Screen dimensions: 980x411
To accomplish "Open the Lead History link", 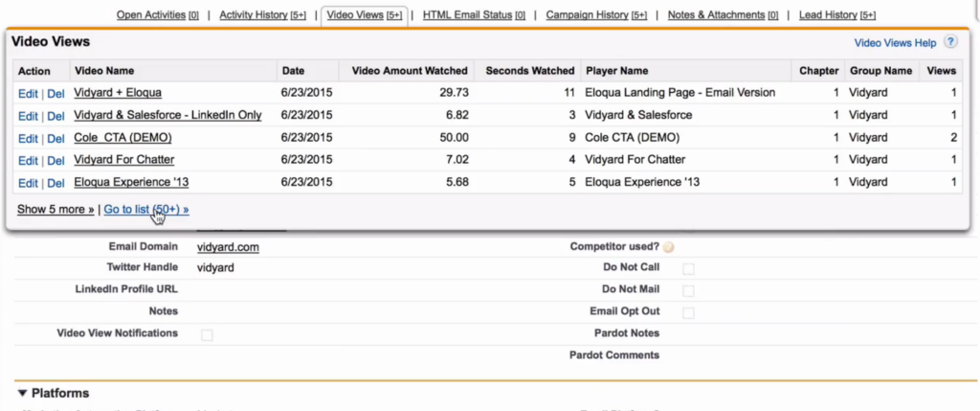I will pyautogui.click(x=836, y=14).
